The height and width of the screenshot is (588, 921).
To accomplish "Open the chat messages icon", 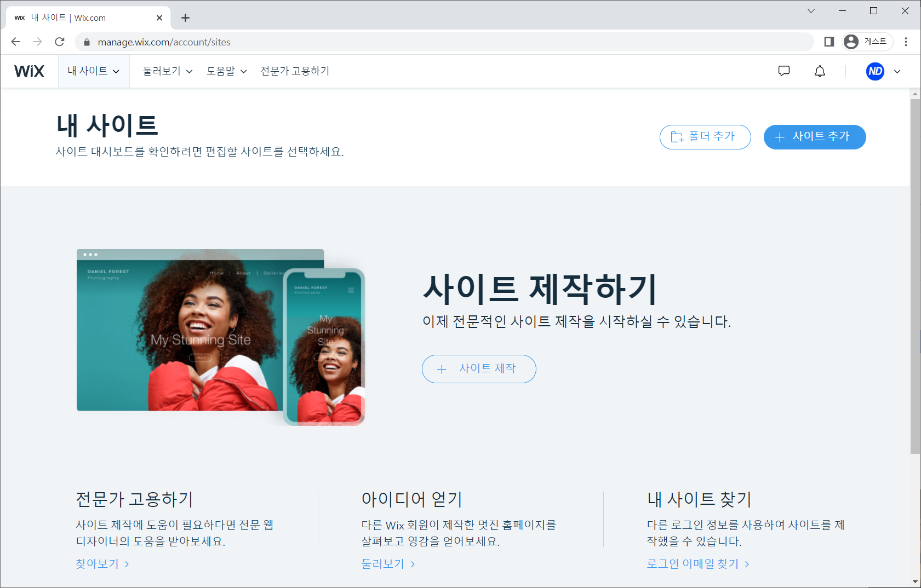I will 784,71.
